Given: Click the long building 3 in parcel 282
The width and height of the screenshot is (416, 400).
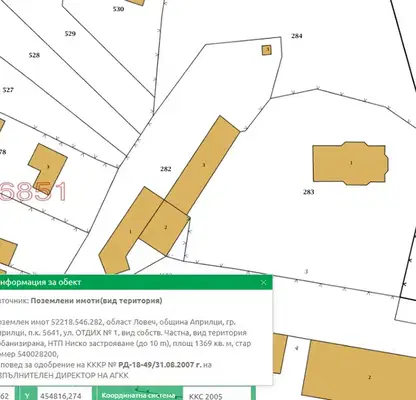Looking at the screenshot, I should tap(203, 165).
